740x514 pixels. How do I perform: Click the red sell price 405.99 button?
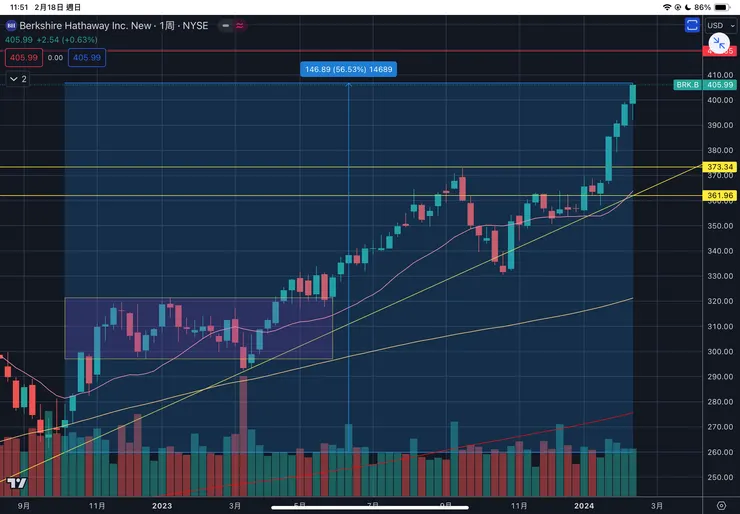23,57
